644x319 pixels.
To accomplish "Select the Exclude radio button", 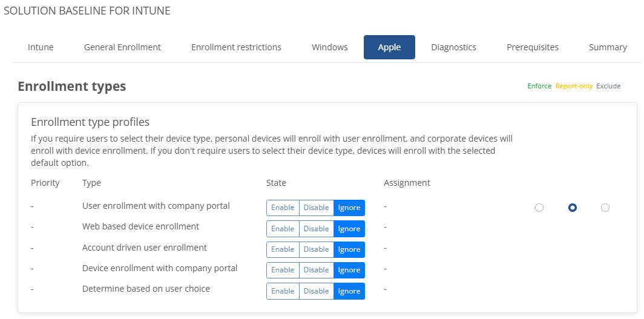I will 605,208.
